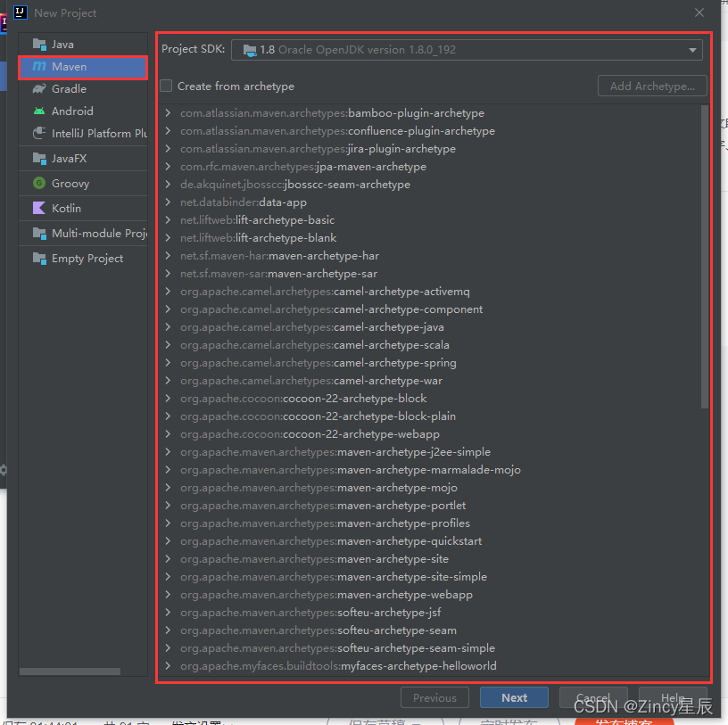
Task: Select softeu-archetype-seam row
Action: point(430,630)
